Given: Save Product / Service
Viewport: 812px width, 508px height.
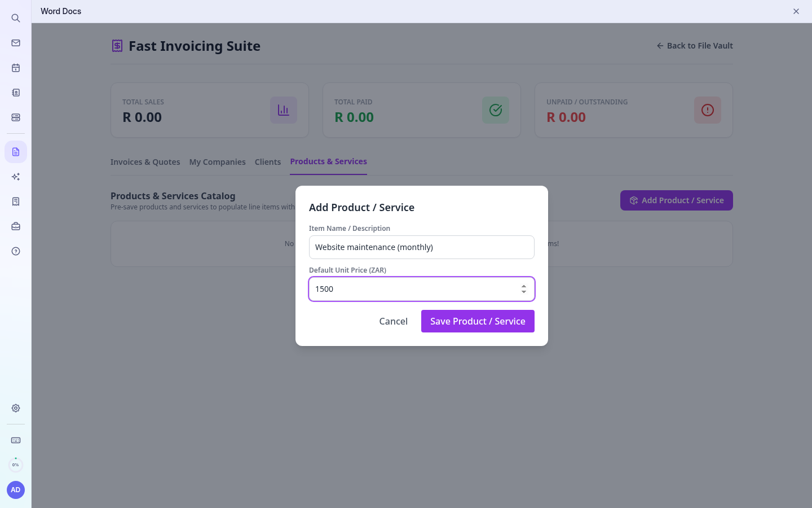Looking at the screenshot, I should click(478, 321).
